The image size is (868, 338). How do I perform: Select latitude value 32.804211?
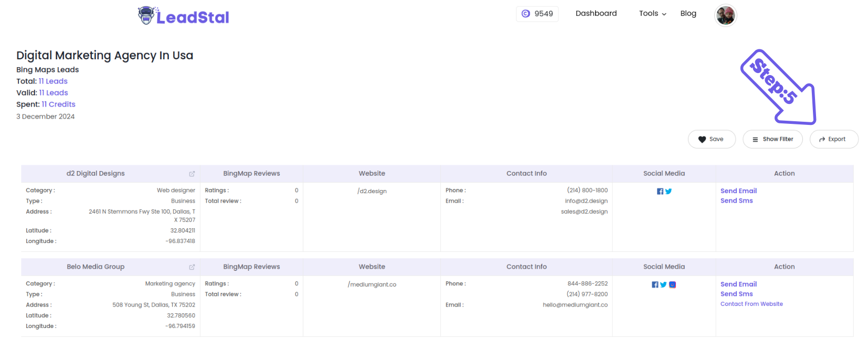tap(183, 231)
